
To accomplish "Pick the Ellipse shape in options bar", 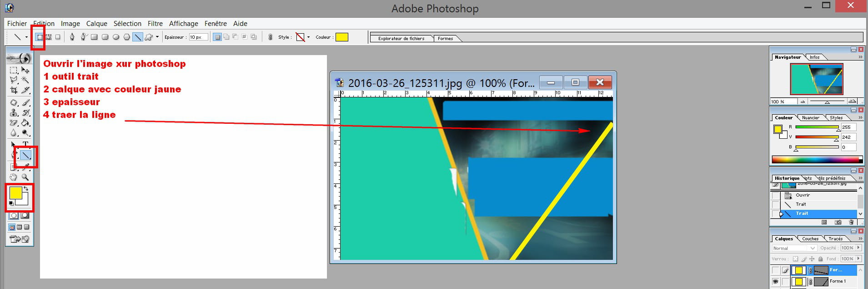I will (116, 37).
